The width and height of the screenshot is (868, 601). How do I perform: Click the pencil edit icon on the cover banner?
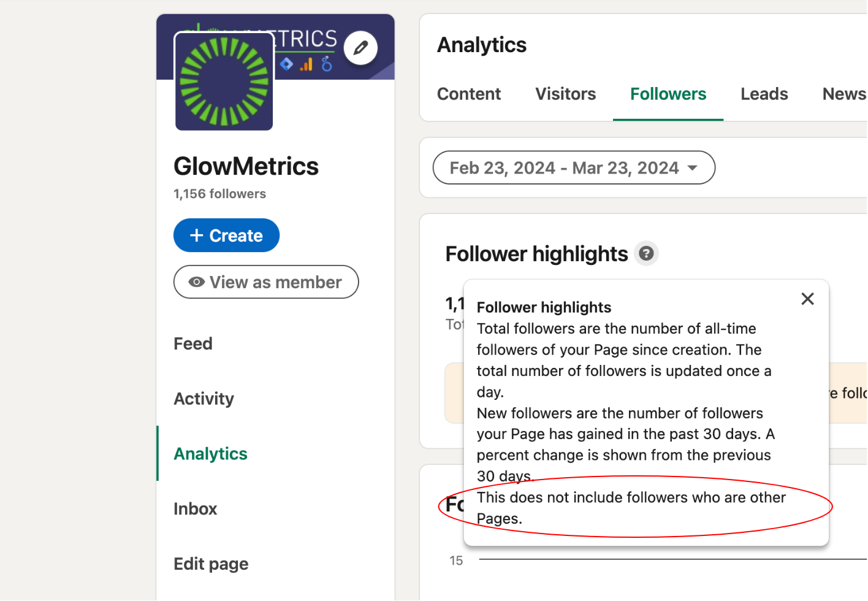[360, 48]
